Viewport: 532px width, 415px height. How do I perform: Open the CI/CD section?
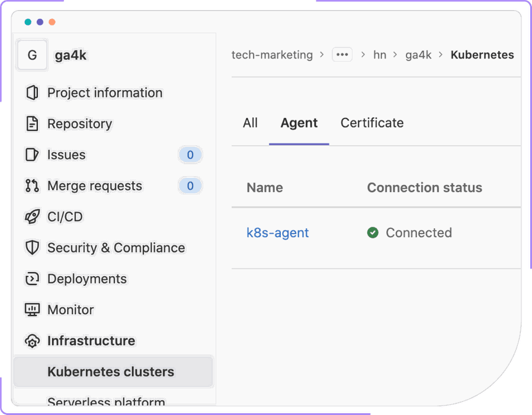(x=65, y=216)
